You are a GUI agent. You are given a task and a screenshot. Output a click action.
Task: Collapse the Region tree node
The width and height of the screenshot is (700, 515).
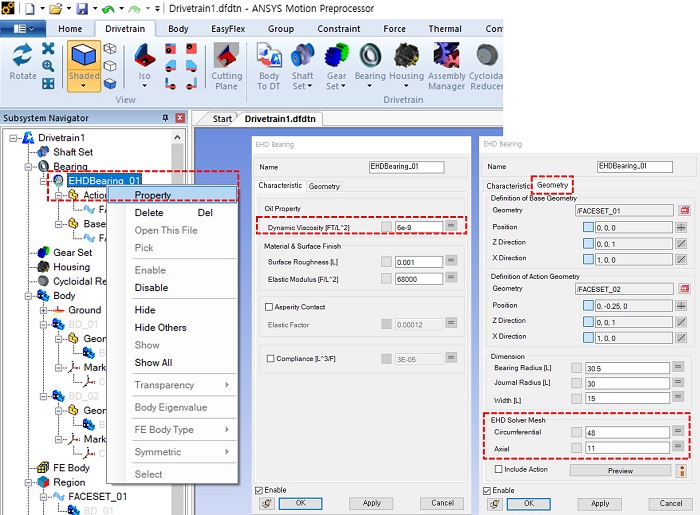tap(29, 482)
